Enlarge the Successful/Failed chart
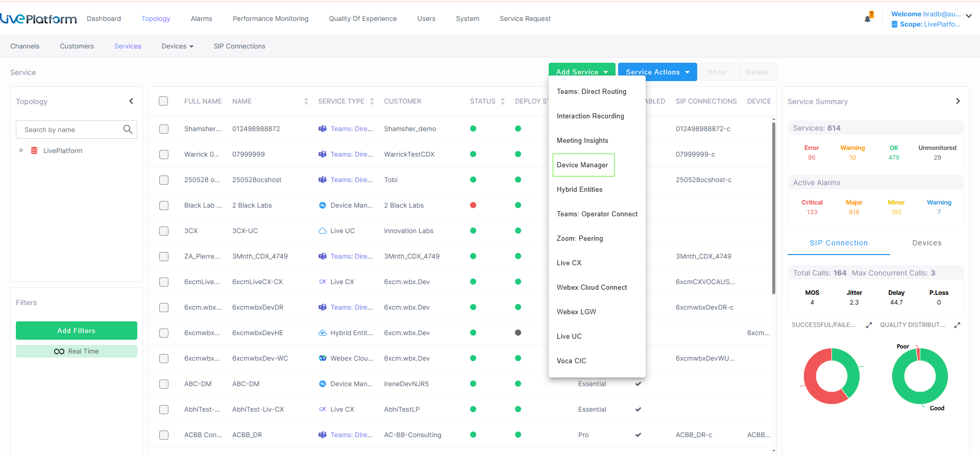 [869, 325]
